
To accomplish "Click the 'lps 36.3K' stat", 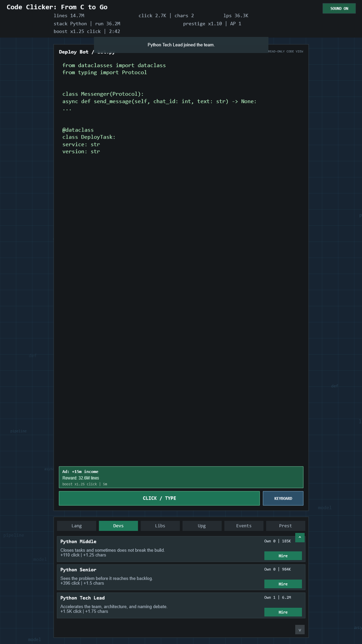I will pos(236,16).
